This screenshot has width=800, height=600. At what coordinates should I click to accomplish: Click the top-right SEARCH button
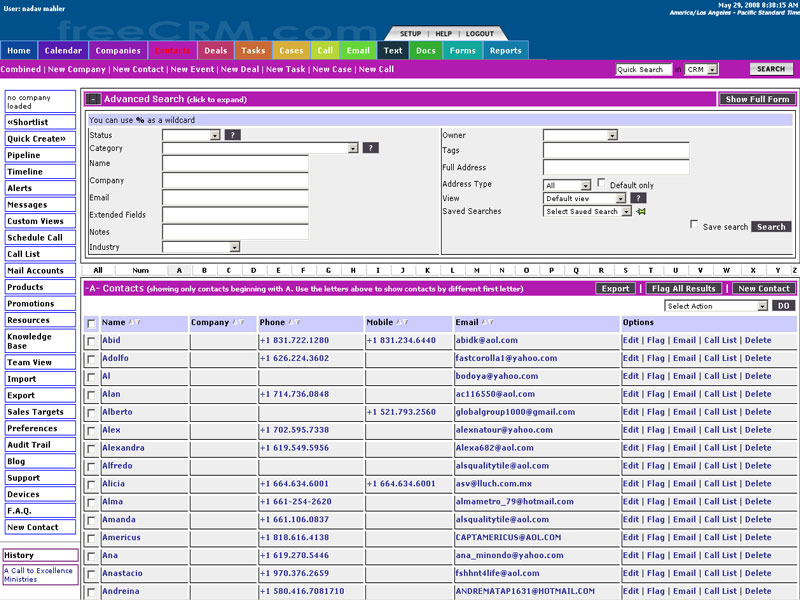771,69
